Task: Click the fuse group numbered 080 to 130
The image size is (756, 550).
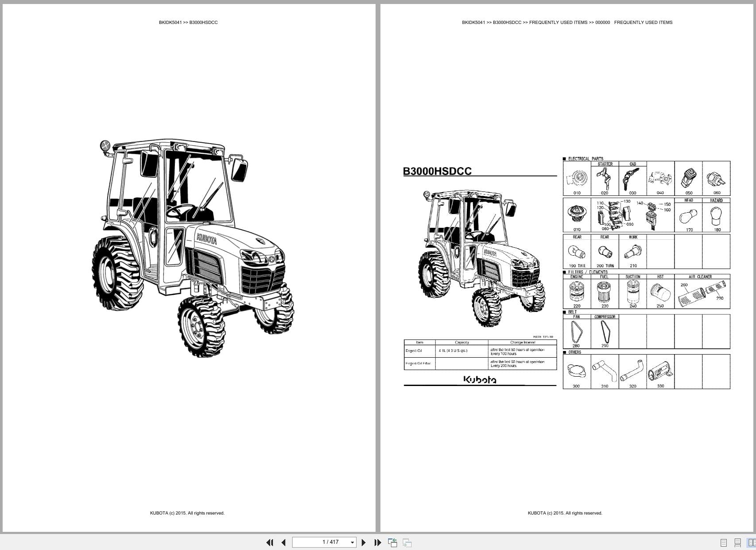Action: point(615,215)
